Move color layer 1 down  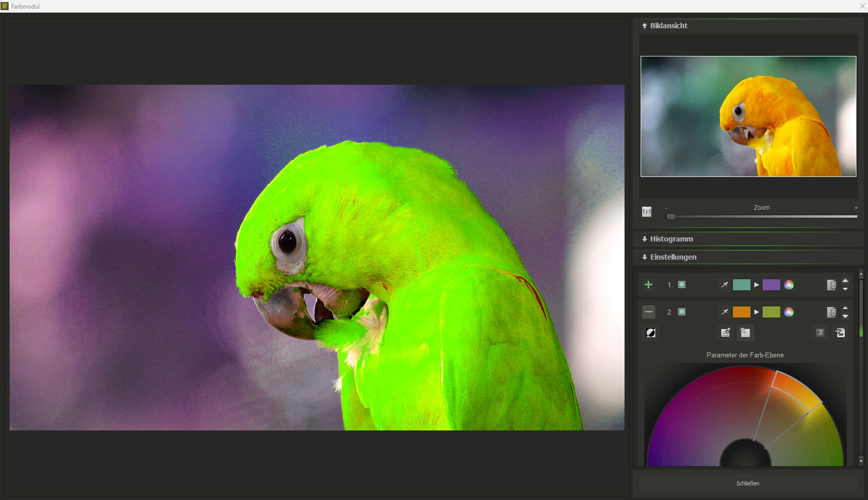[845, 289]
